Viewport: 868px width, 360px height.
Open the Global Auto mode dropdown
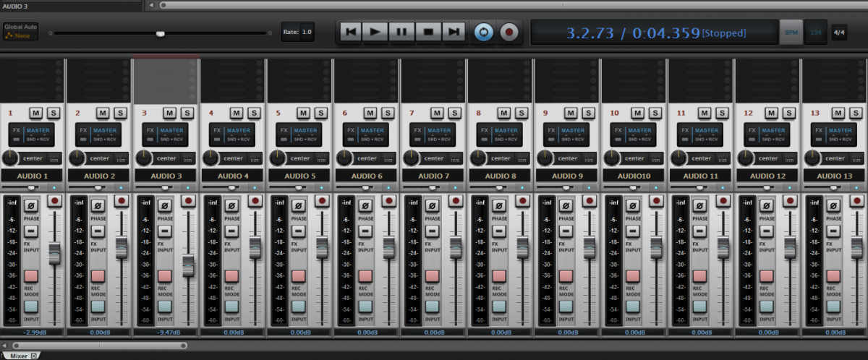[x=20, y=32]
